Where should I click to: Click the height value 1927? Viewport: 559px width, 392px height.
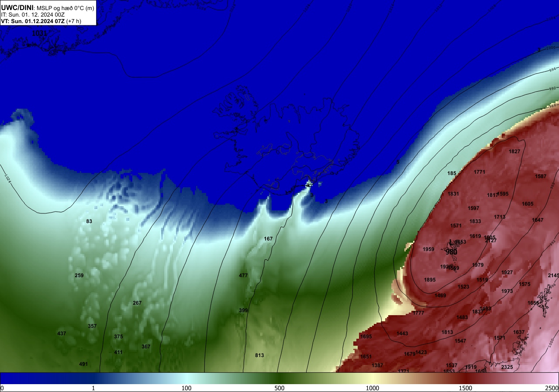click(x=507, y=272)
